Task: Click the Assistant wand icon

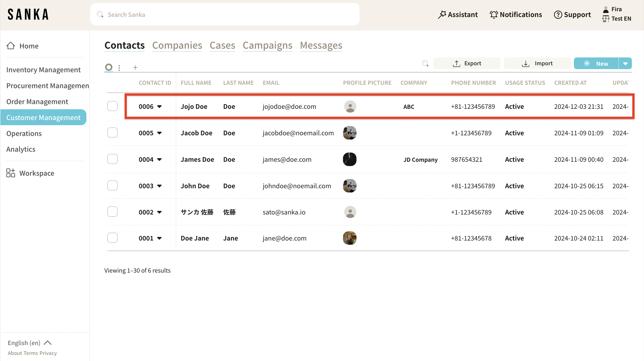Action: pos(442,15)
